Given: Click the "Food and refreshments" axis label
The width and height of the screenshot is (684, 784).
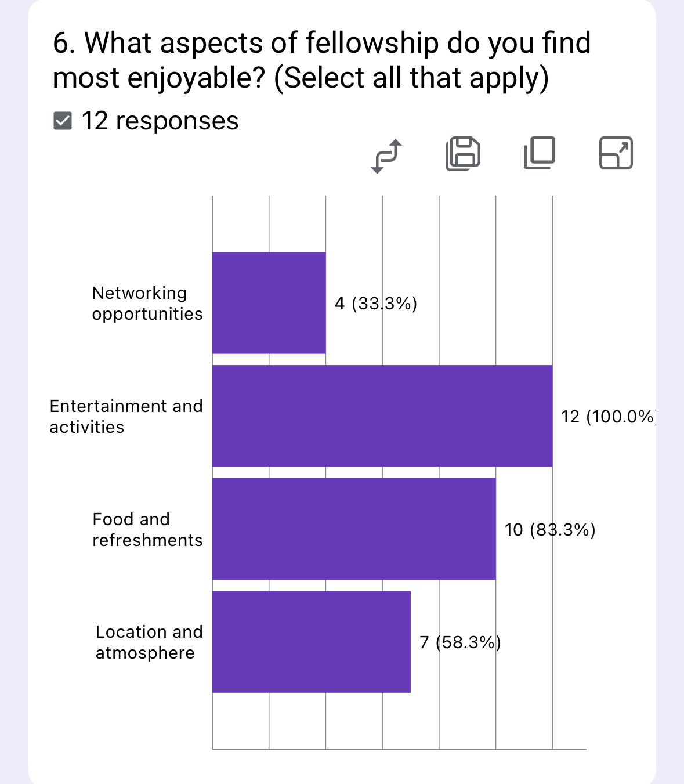Looking at the screenshot, I should click(147, 529).
